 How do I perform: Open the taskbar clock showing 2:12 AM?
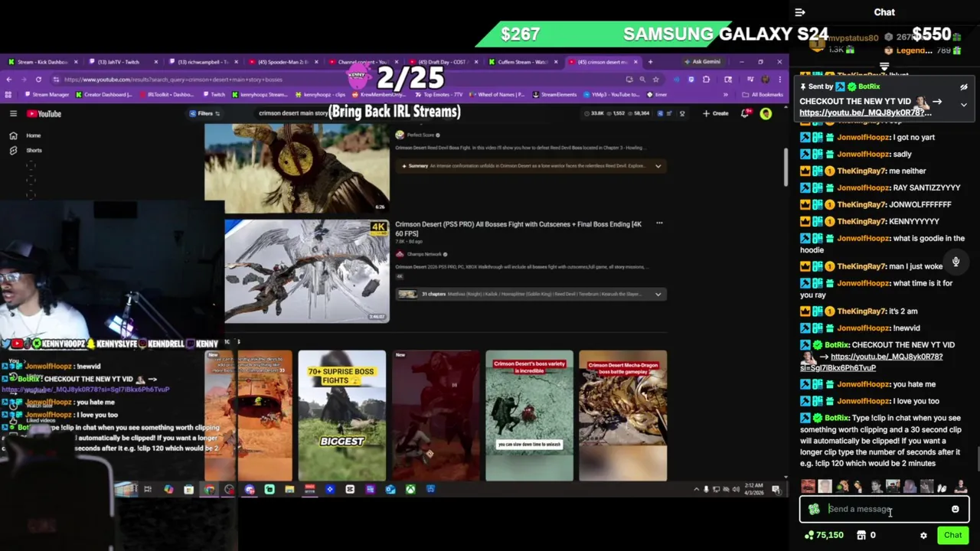click(x=756, y=490)
